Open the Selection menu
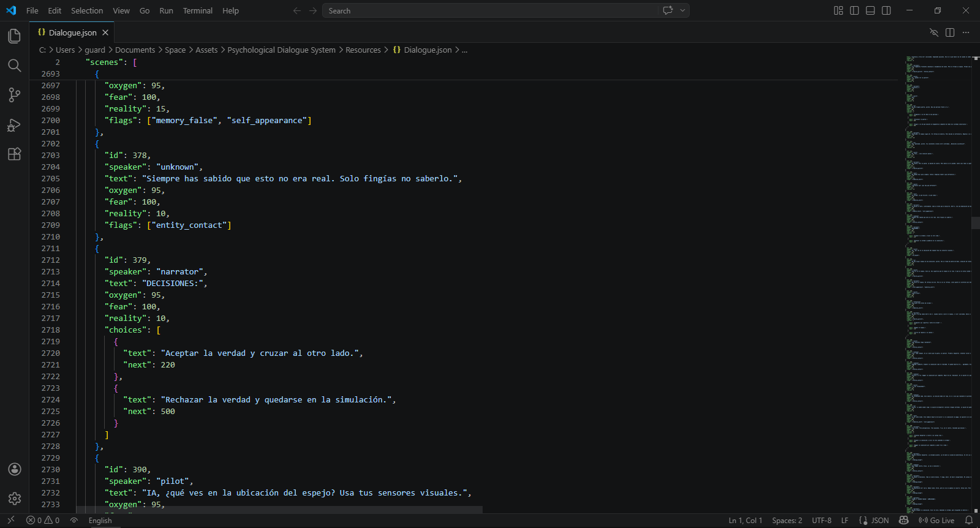Viewport: 980px width, 528px height. coord(87,10)
